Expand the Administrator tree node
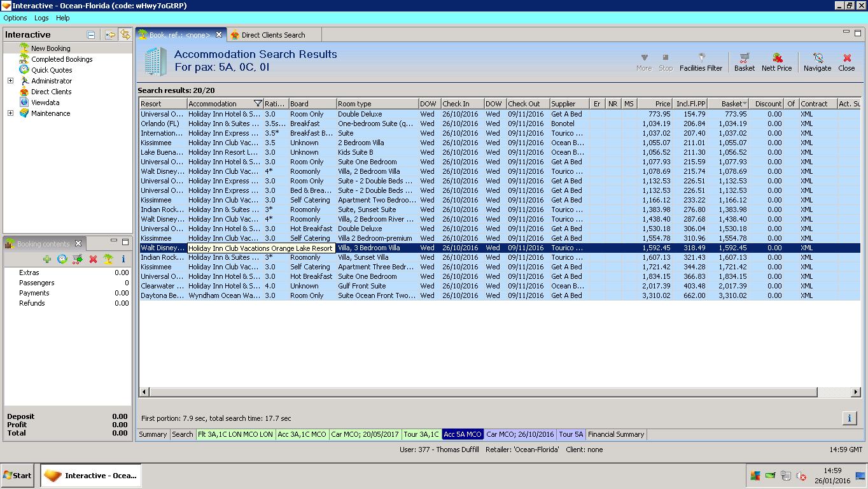Screen dimensions: 868x489 click(x=10, y=81)
